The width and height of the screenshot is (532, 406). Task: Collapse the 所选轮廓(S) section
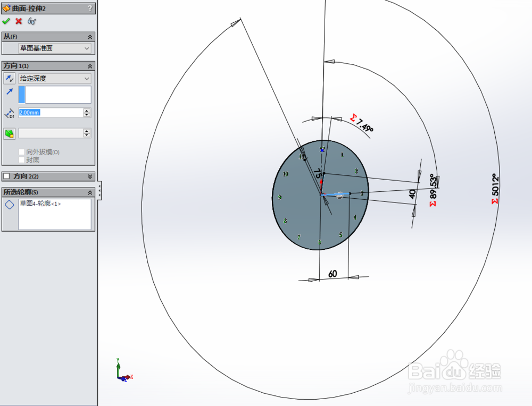pos(90,192)
